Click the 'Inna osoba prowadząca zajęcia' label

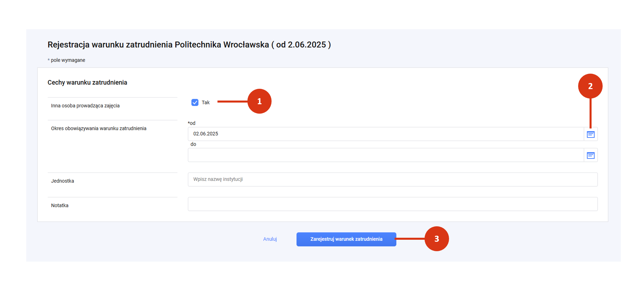coord(85,106)
